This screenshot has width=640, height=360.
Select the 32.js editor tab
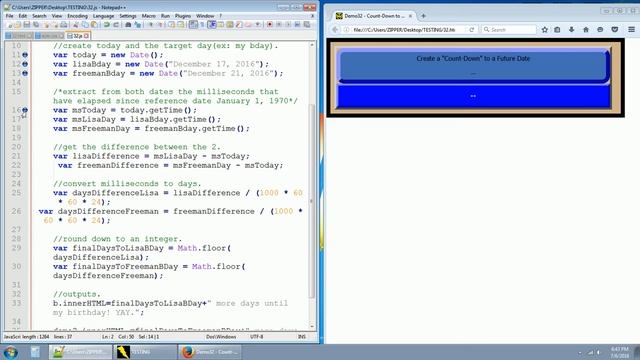78,36
